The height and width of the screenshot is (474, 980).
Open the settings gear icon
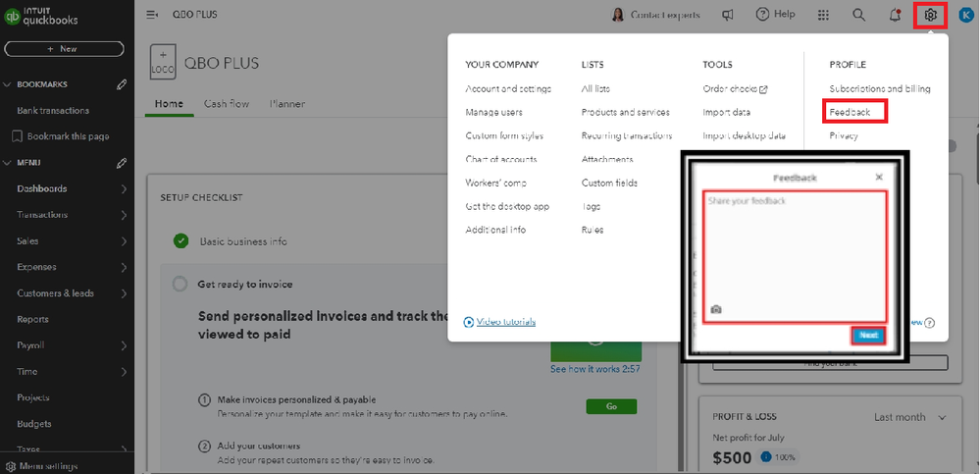tap(931, 15)
